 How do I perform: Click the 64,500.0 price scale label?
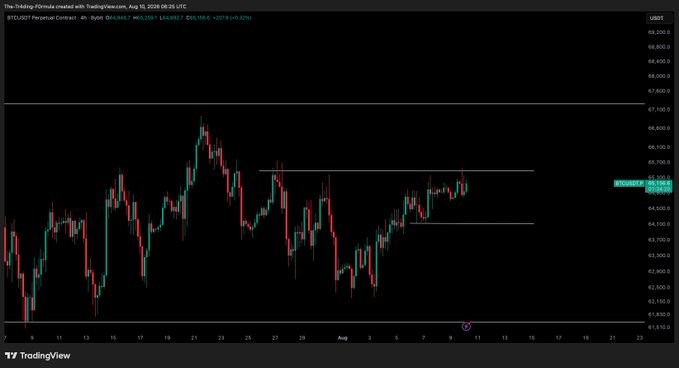[x=659, y=208]
